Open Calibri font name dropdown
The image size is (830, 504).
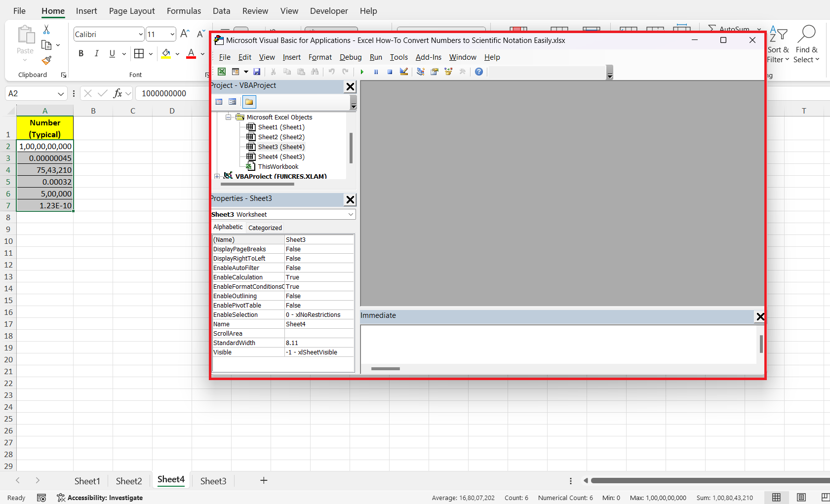[x=141, y=34]
